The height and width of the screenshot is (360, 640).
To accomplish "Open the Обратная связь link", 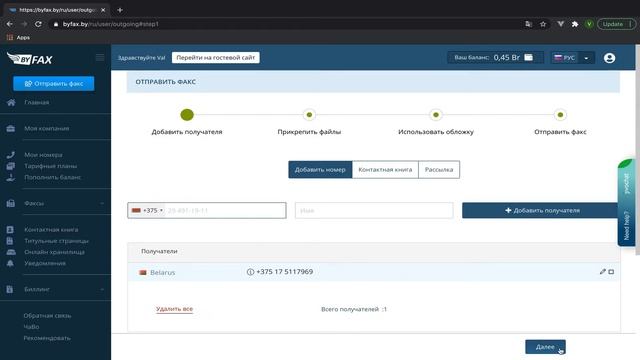I will click(x=47, y=316).
